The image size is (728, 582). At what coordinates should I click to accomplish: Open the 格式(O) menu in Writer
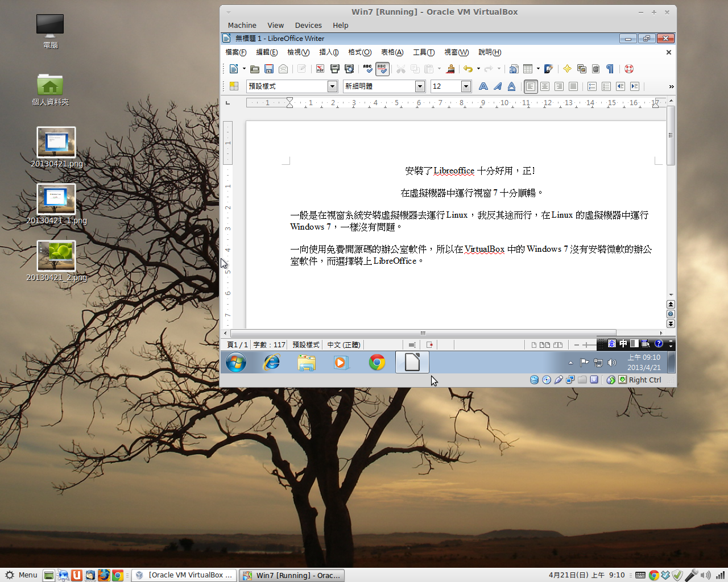coord(359,52)
